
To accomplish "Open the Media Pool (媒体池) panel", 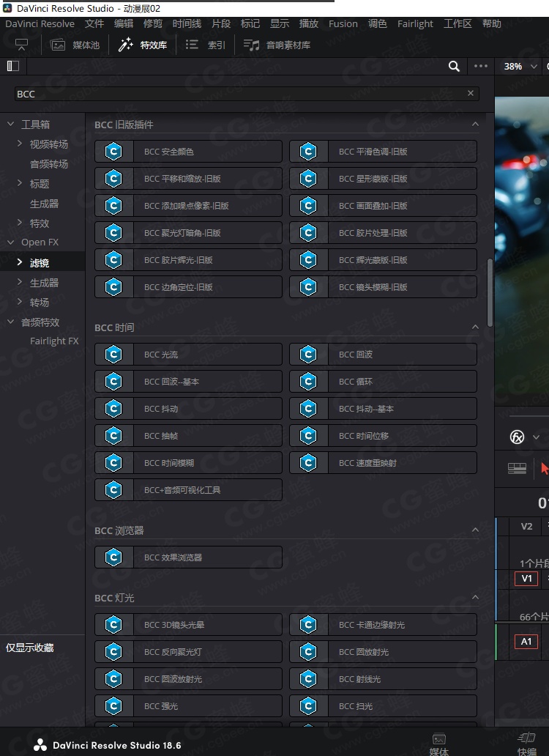I will pos(75,45).
